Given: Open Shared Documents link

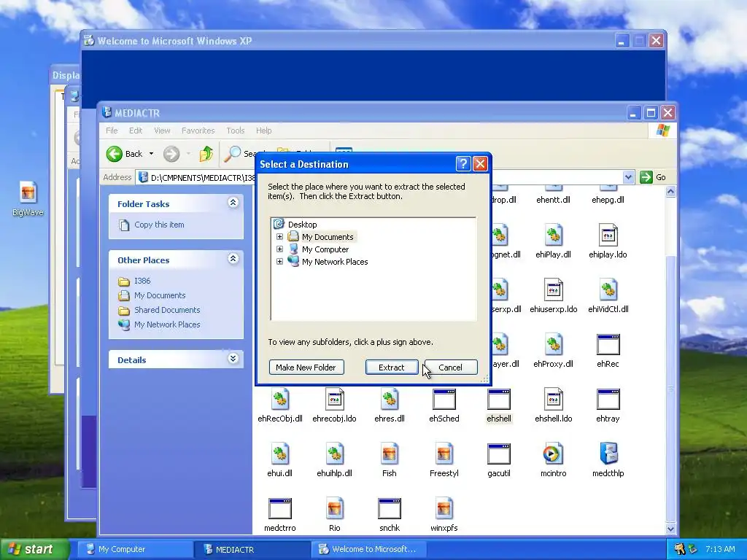Looking at the screenshot, I should pyautogui.click(x=167, y=310).
